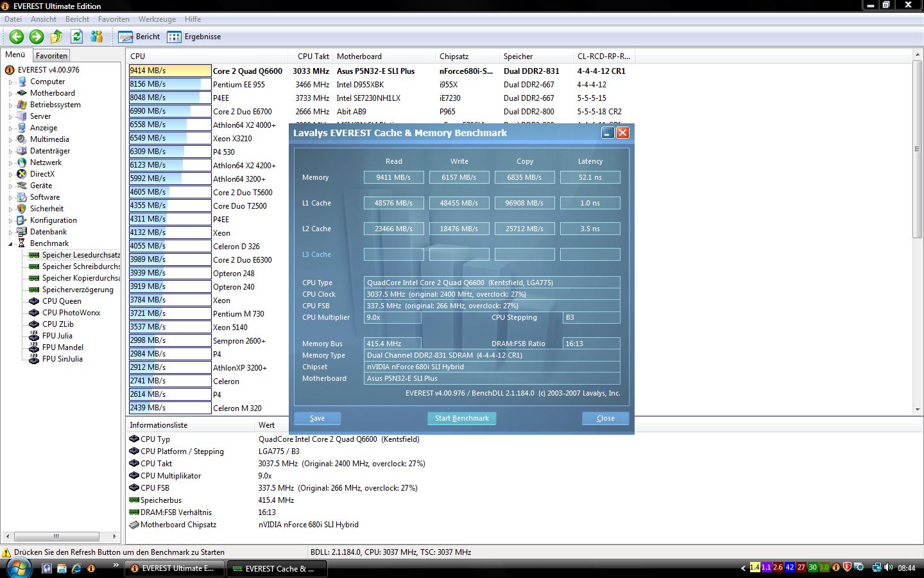Click Memory Read 9411 MB/s field

pyautogui.click(x=393, y=177)
